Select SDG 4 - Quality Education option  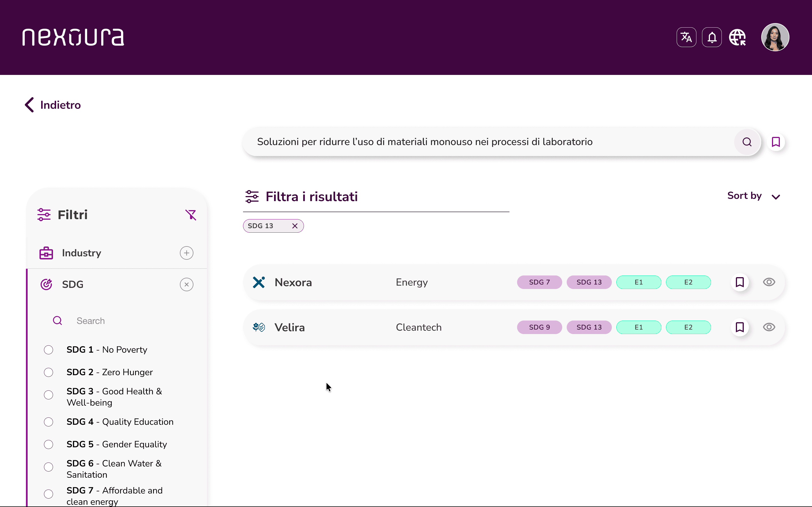click(x=49, y=422)
